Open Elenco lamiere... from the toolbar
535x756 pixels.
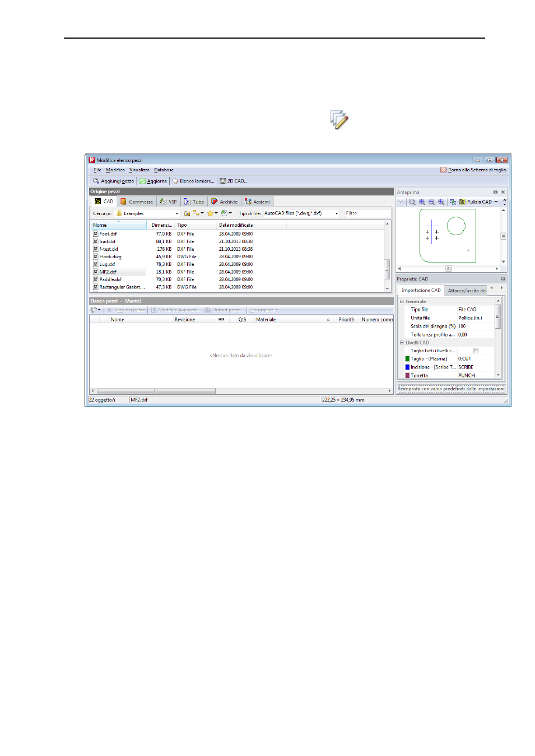click(193, 181)
